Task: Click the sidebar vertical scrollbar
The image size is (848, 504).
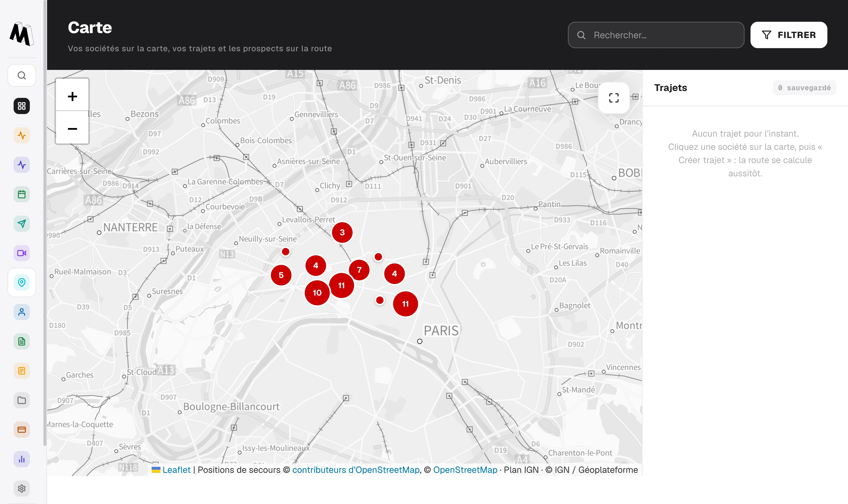Action: [x=45, y=222]
